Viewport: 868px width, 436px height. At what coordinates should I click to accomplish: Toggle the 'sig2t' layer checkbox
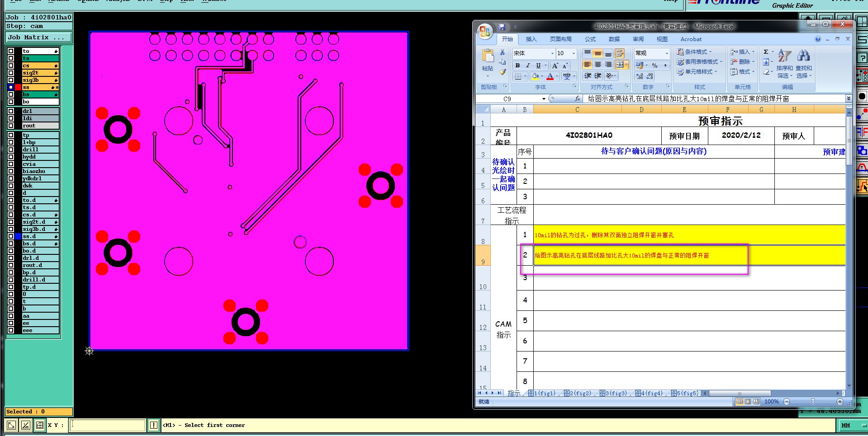tap(11, 73)
